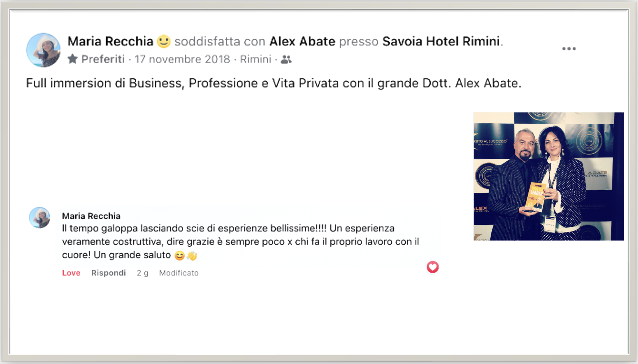Click the waving hand emoji in comment
Viewport: 638px width, 364px height.
pyautogui.click(x=192, y=255)
